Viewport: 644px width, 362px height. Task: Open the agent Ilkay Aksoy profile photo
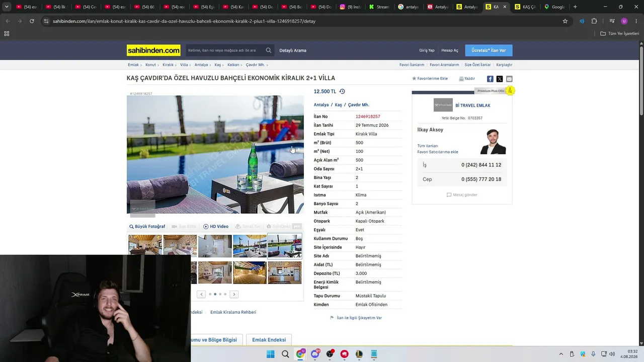tap(493, 142)
